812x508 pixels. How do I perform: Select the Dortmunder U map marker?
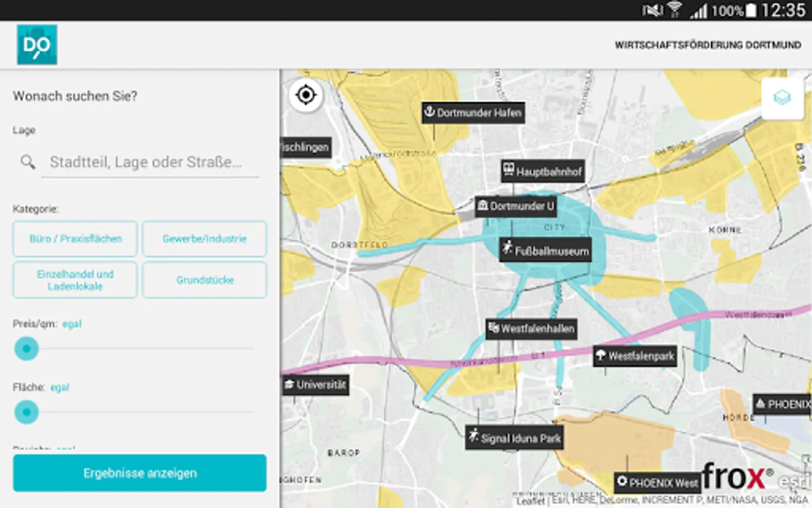click(516, 206)
